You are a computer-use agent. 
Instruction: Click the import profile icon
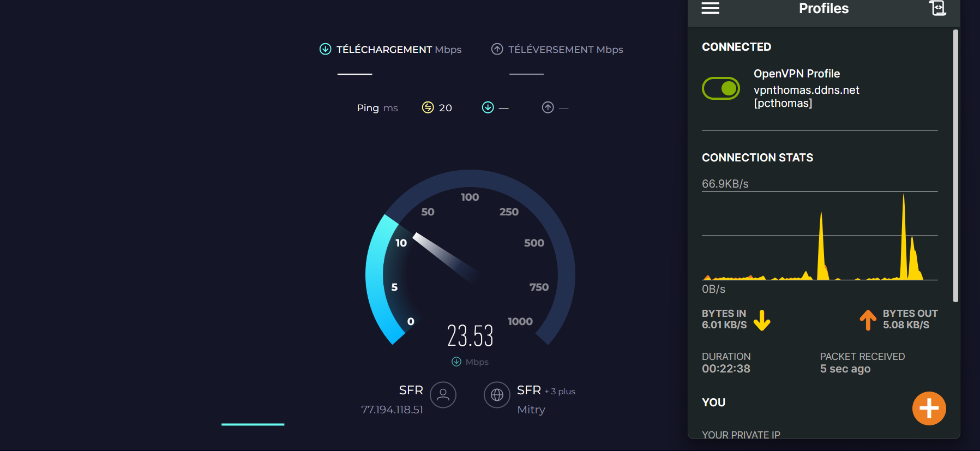937,8
